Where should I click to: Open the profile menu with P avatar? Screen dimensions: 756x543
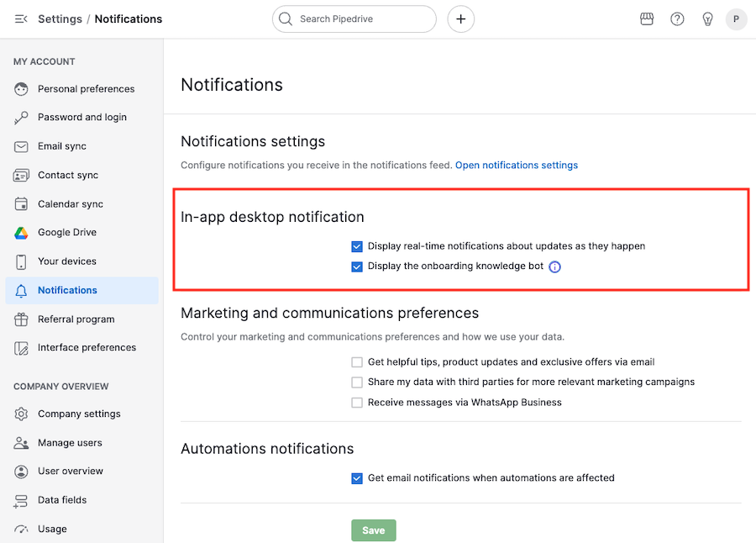coord(737,18)
